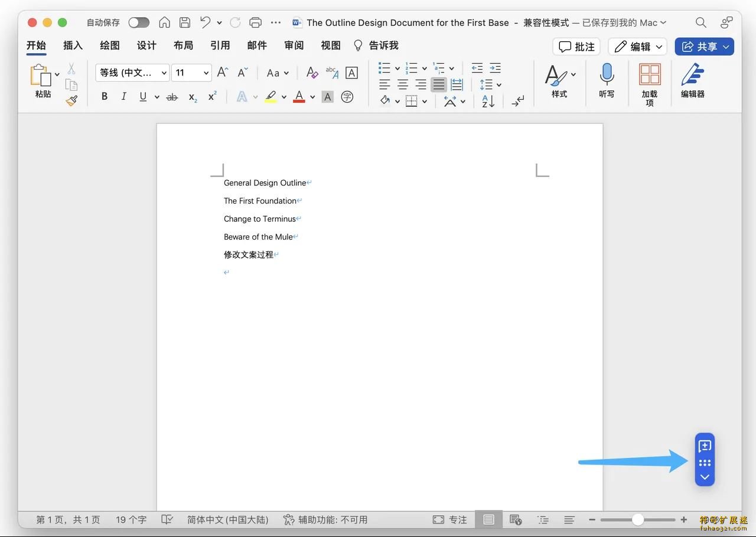Toggle bold formatting
The width and height of the screenshot is (756, 537).
coord(105,97)
